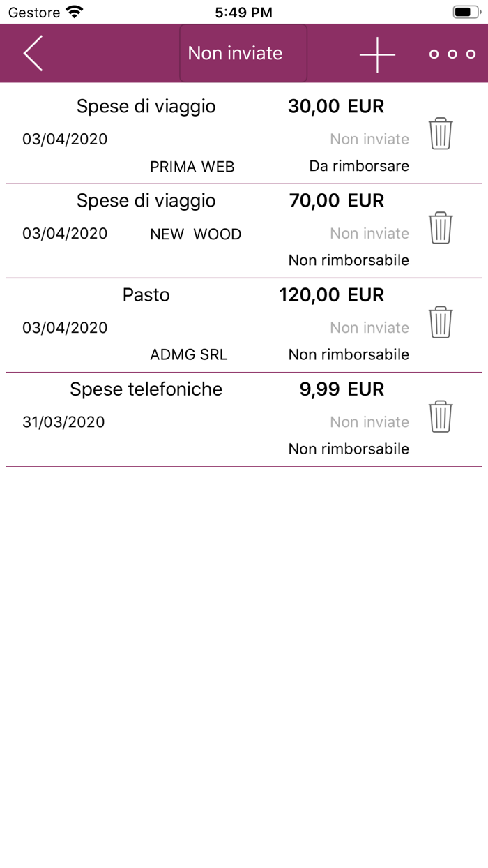Open the NEW WOOD expense entry
Viewport: 488px width, 868px height.
tap(197, 234)
